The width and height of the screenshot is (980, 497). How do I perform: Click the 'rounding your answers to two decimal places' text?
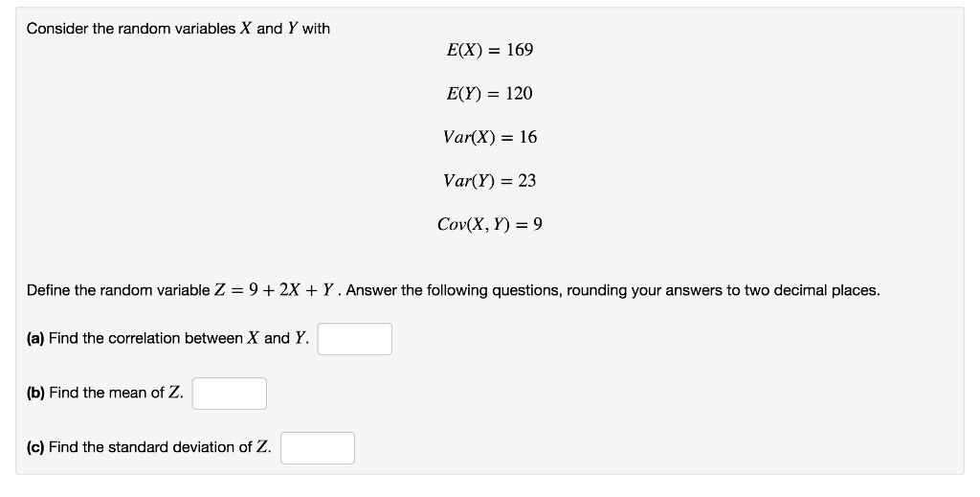coord(724,290)
